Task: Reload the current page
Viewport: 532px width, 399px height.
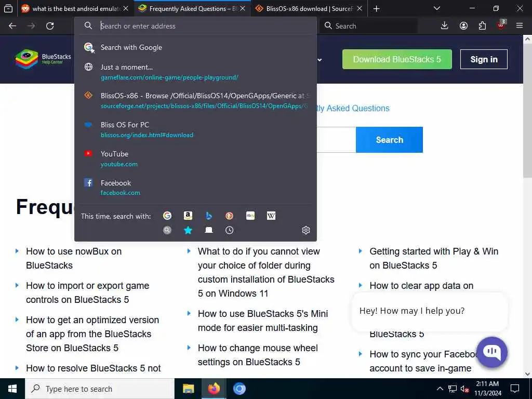Action: pyautogui.click(x=50, y=26)
